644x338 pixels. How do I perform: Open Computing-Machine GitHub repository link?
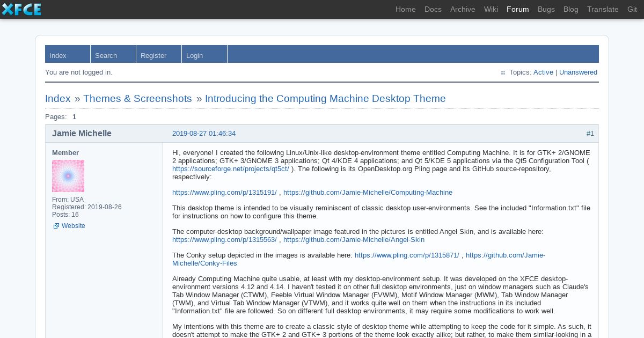368,193
